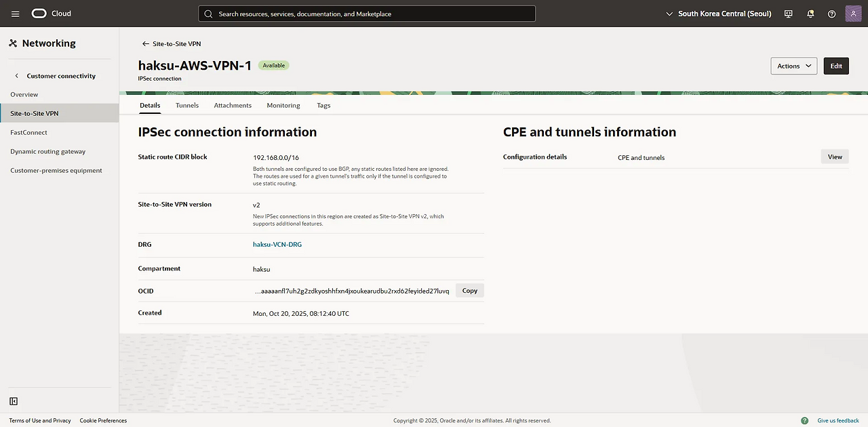Open the Actions dropdown menu
868x427 pixels.
793,66
